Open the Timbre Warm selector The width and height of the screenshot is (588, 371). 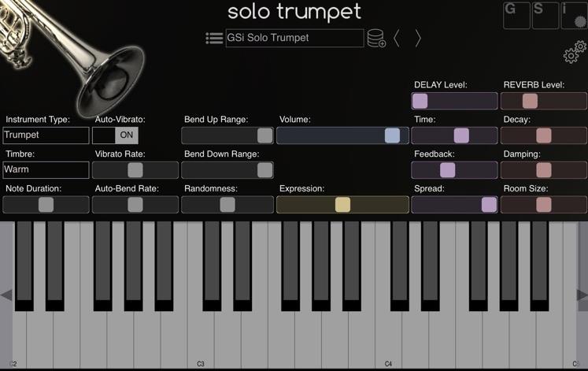pos(46,170)
